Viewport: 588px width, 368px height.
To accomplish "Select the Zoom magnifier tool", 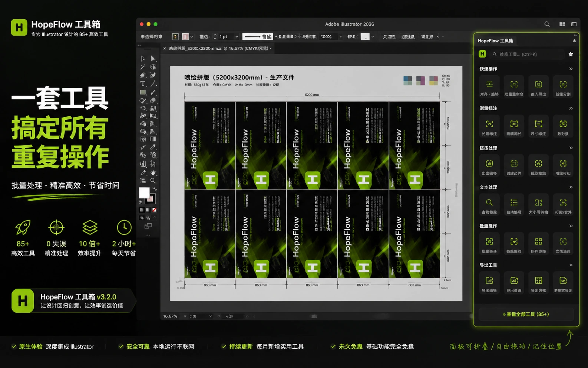I will click(x=153, y=181).
